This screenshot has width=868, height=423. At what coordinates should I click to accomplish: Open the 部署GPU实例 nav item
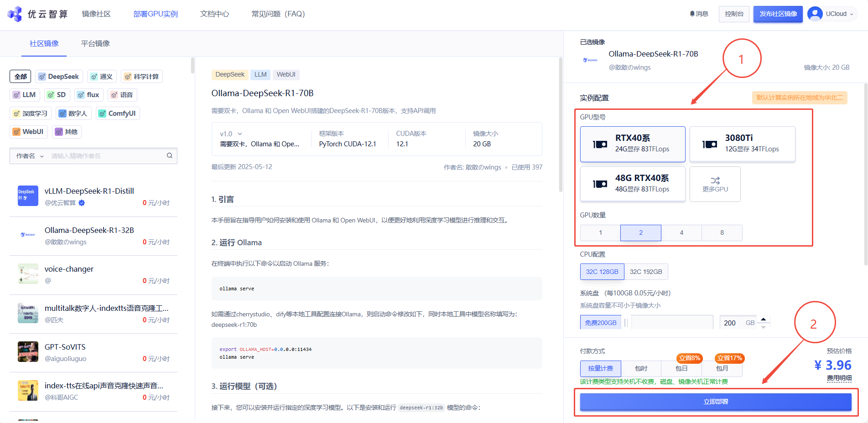(x=156, y=14)
